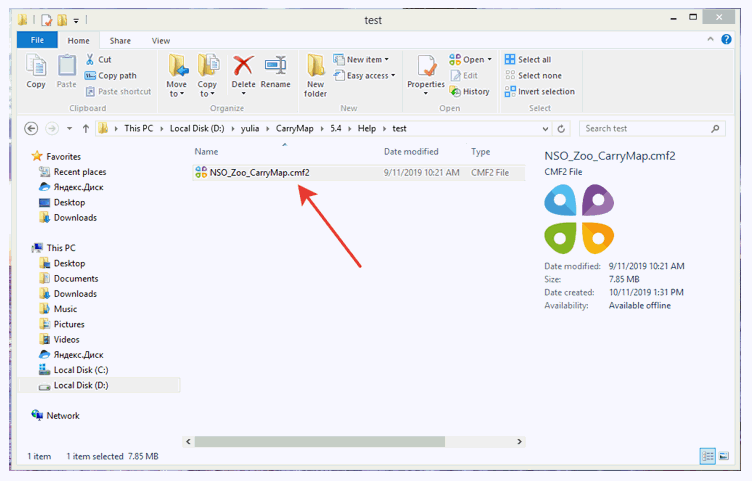Open the File menu

click(37, 40)
